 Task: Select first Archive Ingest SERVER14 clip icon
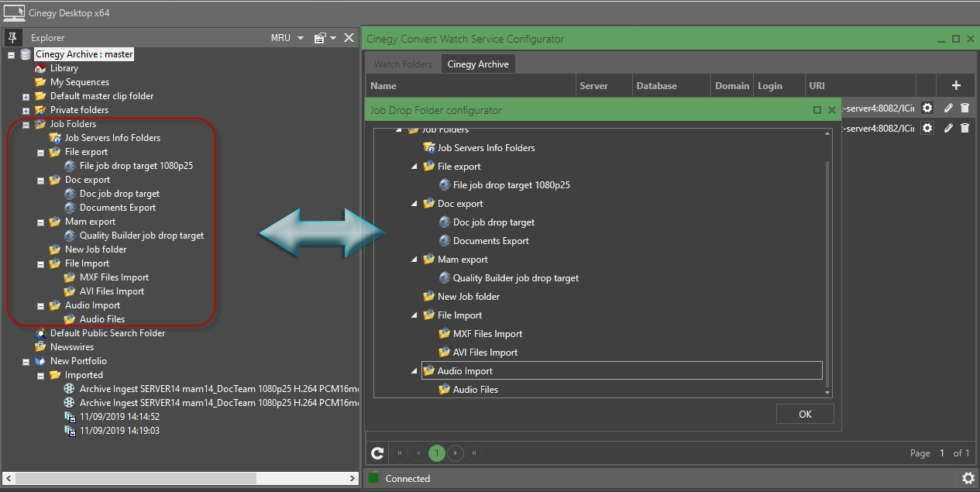pyautogui.click(x=70, y=389)
